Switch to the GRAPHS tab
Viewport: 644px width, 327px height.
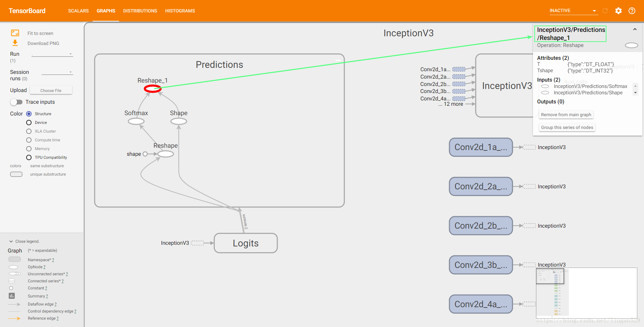(x=106, y=11)
